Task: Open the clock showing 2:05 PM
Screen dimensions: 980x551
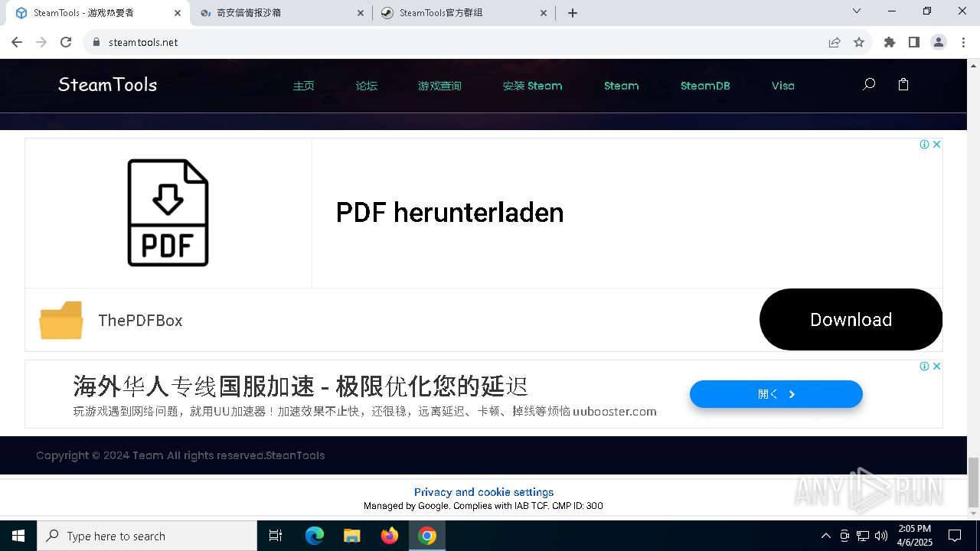Action: tap(915, 536)
